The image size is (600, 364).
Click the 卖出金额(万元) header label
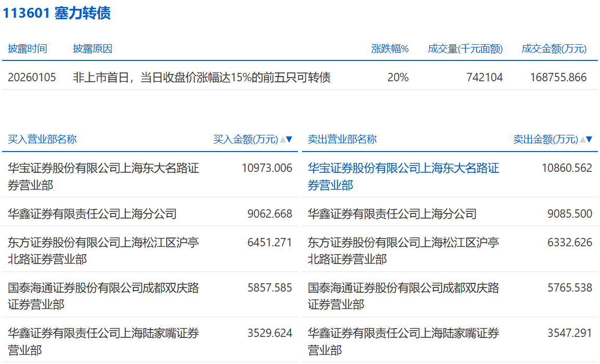tap(546, 140)
